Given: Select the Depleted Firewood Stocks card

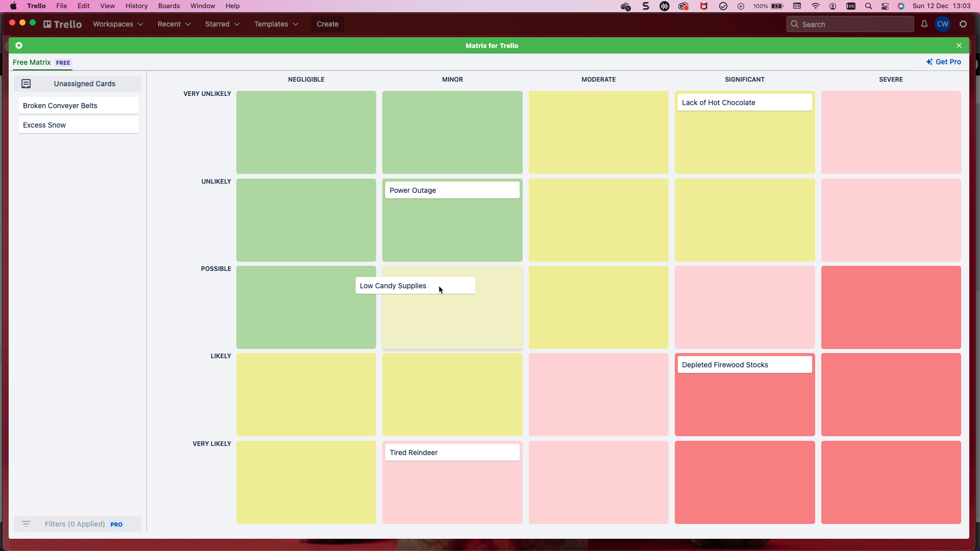Looking at the screenshot, I should coord(745,365).
